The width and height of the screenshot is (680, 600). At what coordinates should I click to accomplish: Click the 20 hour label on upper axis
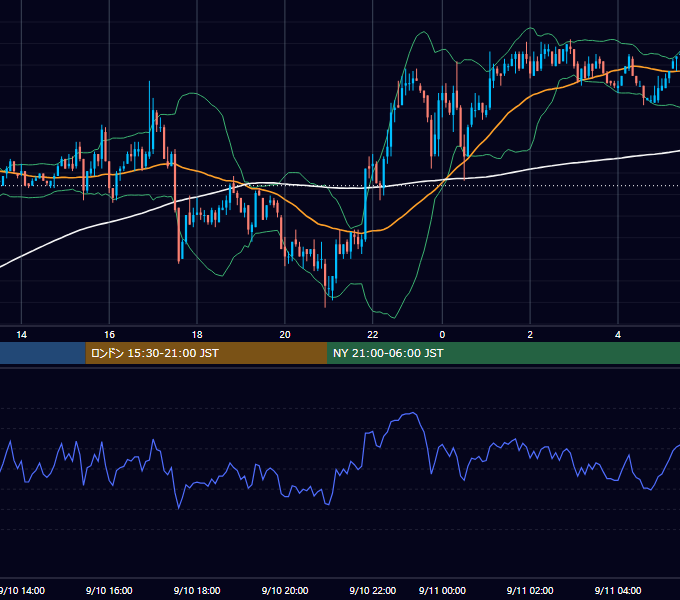coord(284,335)
